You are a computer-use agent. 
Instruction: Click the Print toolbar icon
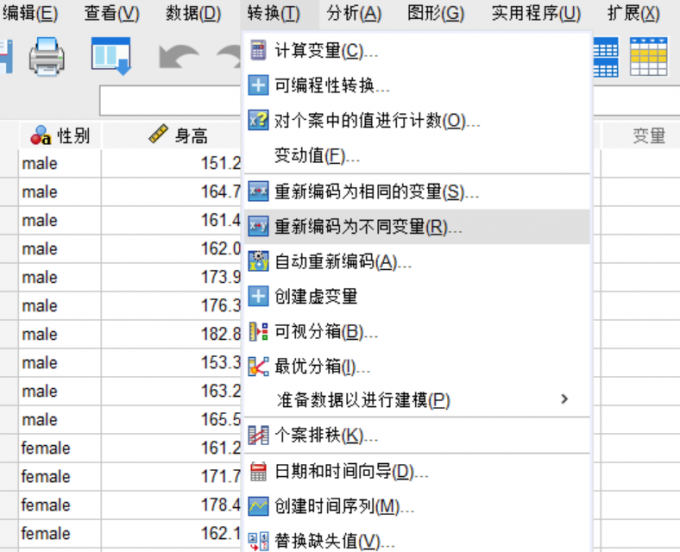tap(47, 56)
